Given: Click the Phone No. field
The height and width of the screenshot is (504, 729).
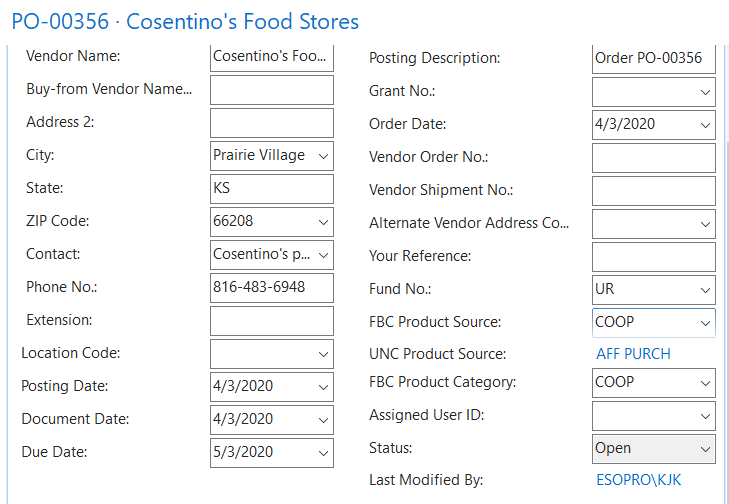Looking at the screenshot, I should [x=271, y=288].
